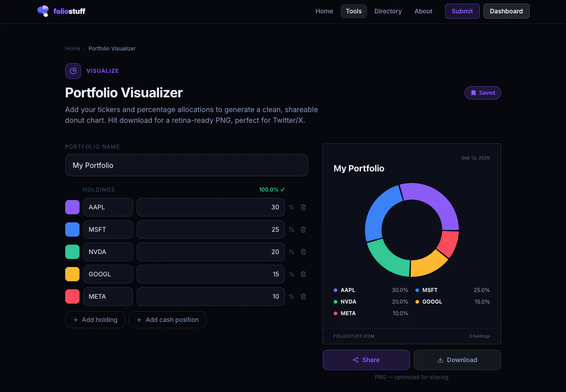
Task: Click the 'My Portfolio' chart title
Action: coord(359,168)
